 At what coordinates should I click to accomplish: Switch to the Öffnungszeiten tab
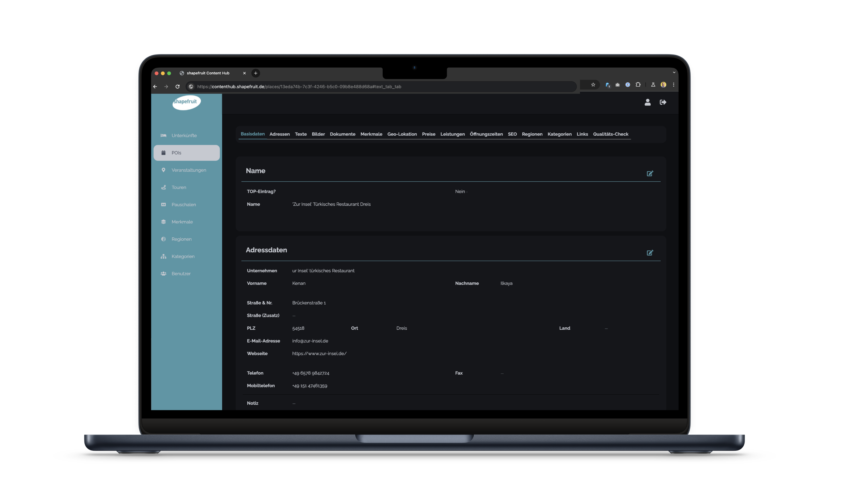click(x=486, y=134)
